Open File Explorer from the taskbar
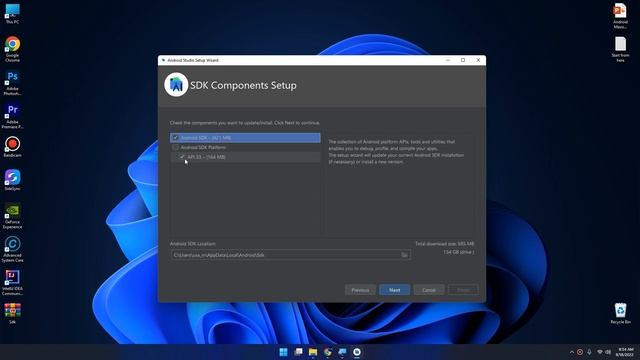This screenshot has width=640, height=360. pos(313,352)
